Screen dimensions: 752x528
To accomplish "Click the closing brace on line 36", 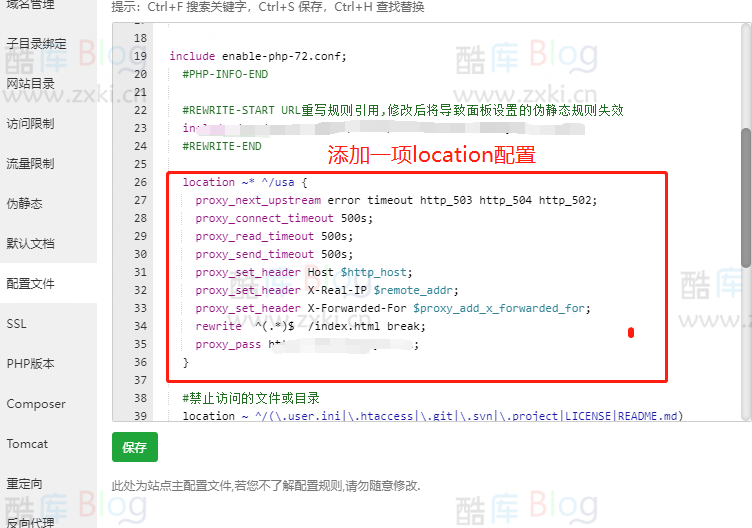I will pos(186,363).
